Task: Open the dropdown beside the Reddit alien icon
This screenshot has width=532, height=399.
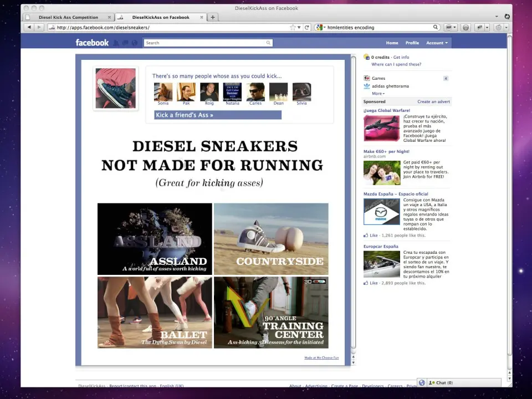Action: 506,28
